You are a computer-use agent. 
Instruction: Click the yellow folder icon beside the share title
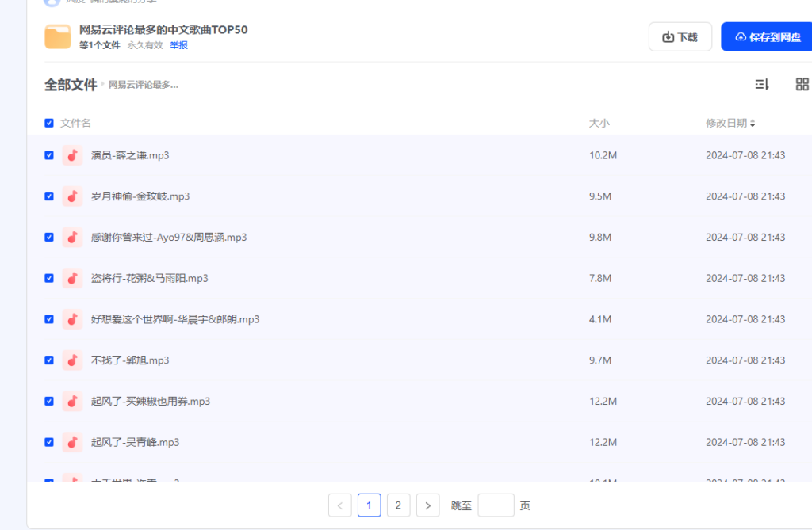[x=57, y=37]
